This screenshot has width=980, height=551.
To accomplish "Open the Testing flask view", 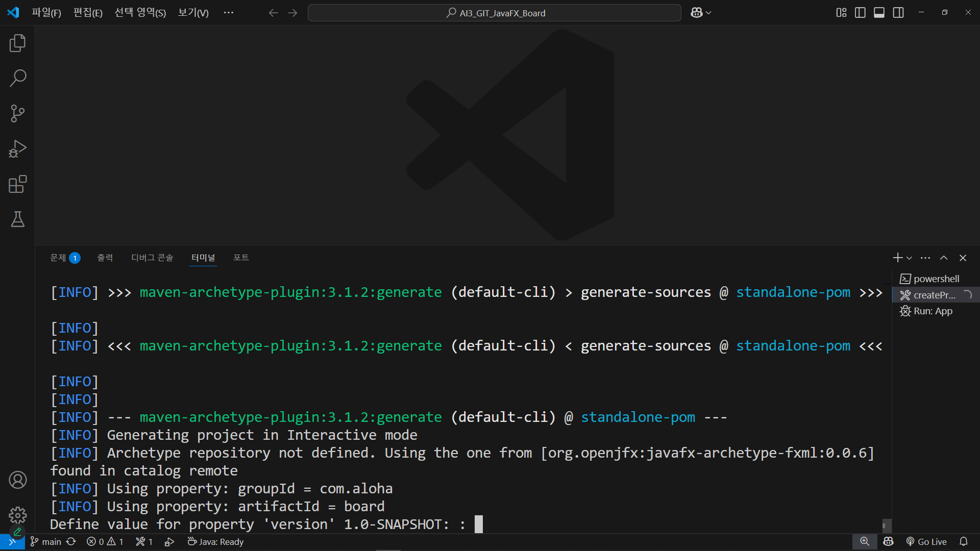I will (x=17, y=219).
